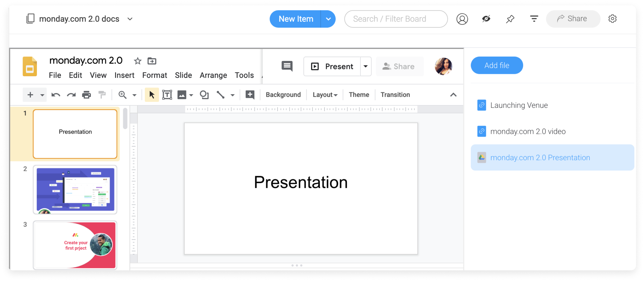Expand the monday.com 2.0 docs title dropdown
The height and width of the screenshot is (281, 644).
[x=130, y=19]
